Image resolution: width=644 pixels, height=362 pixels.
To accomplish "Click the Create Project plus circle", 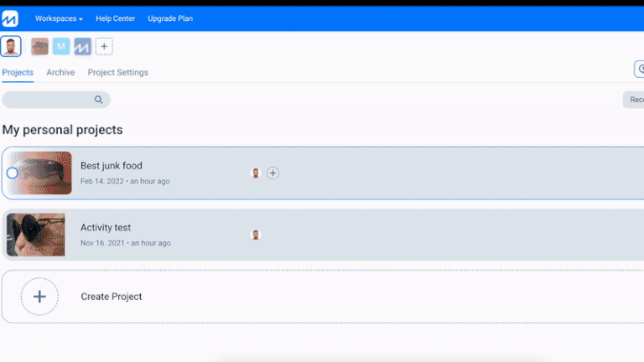I will pos(39,297).
